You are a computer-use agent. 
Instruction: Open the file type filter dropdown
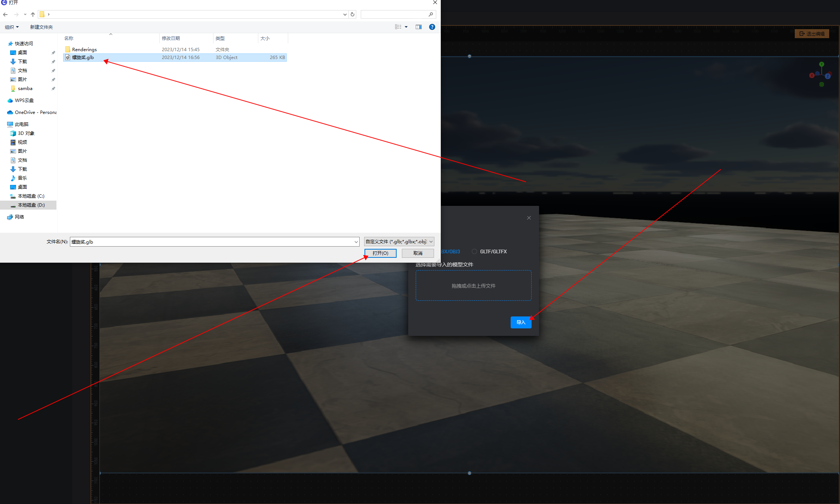tap(399, 242)
